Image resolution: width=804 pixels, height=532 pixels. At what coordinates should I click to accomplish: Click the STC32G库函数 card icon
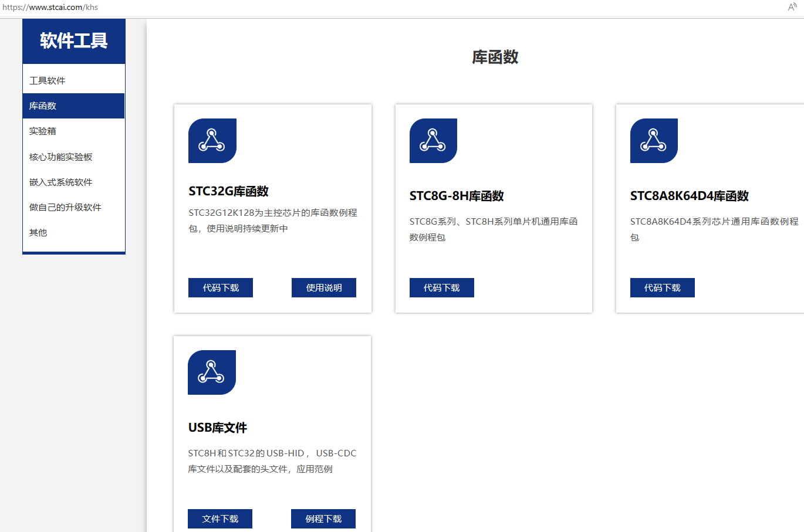pyautogui.click(x=212, y=141)
